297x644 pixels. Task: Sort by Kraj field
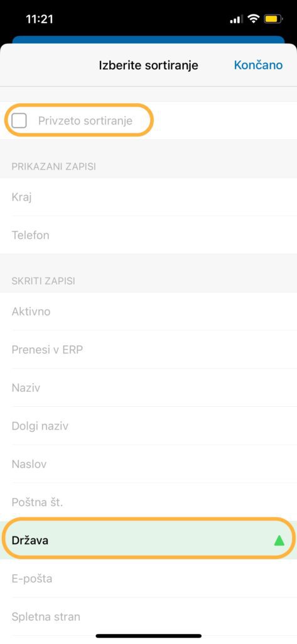point(148,197)
